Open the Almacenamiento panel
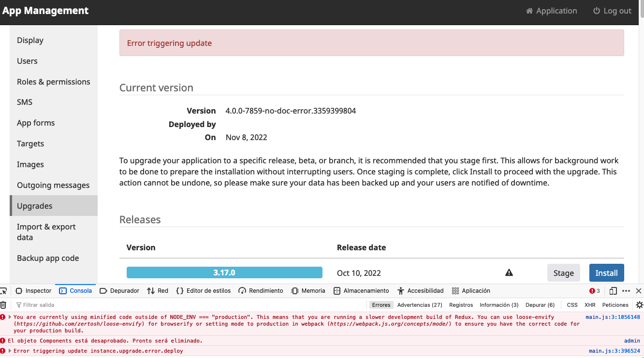This screenshot has height=358, width=644. point(361,290)
